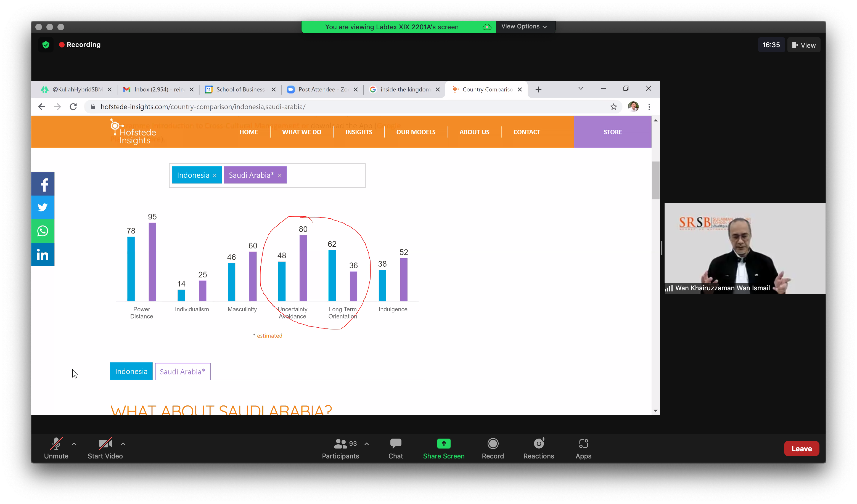857x504 pixels.
Task: Click the LinkedIn share icon
Action: click(x=43, y=255)
